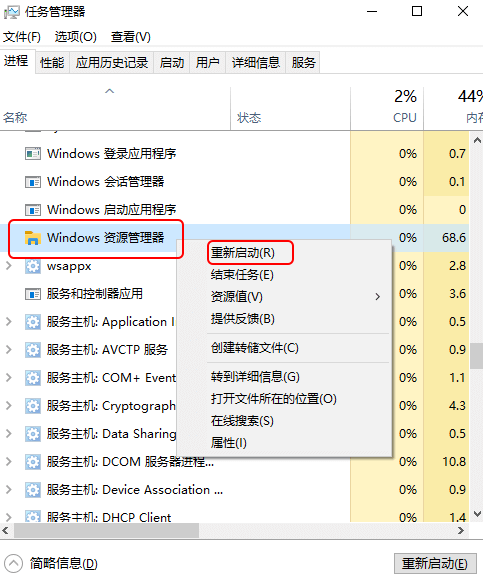Click the wsappx gear icon
Viewport: 483px width, 583px height.
[x=33, y=266]
